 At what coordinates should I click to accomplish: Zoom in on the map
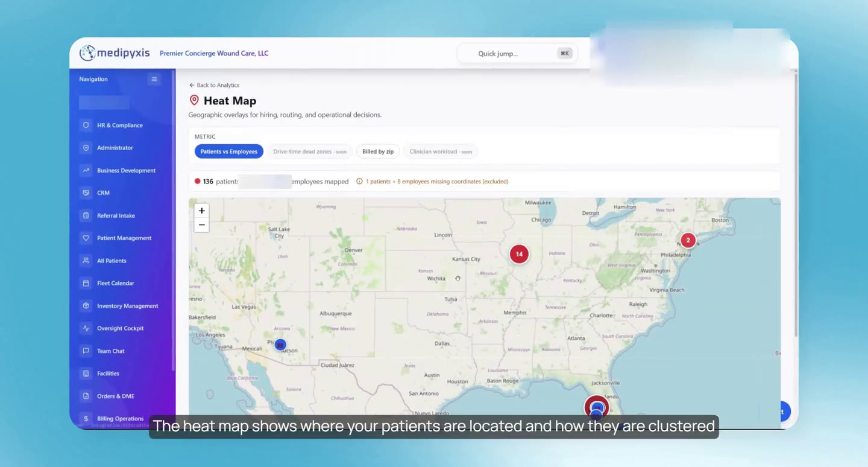[202, 211]
